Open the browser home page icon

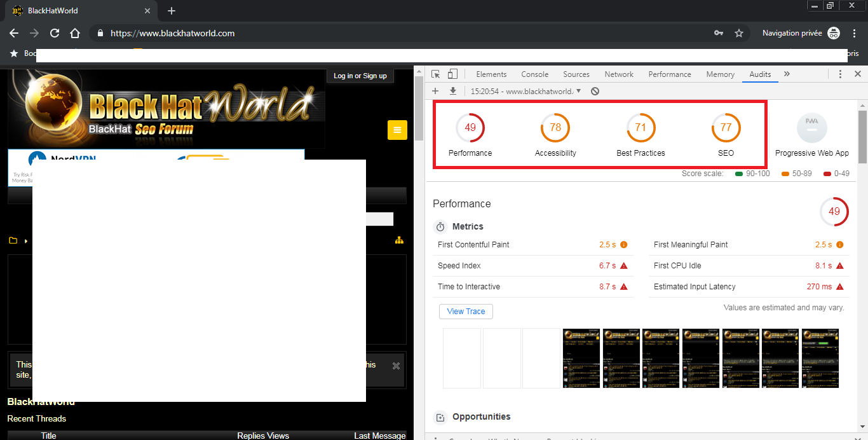[x=75, y=33]
